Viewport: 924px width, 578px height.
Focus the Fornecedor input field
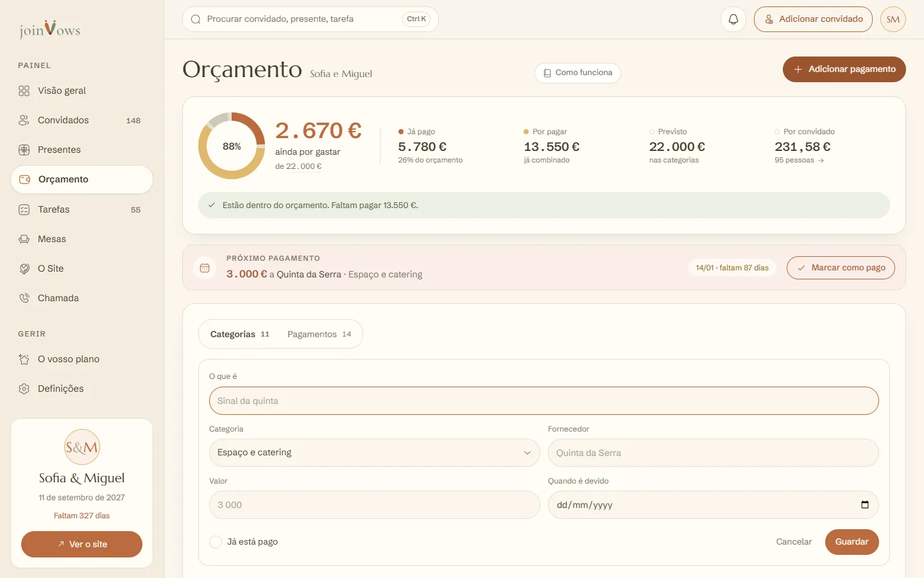pos(714,453)
